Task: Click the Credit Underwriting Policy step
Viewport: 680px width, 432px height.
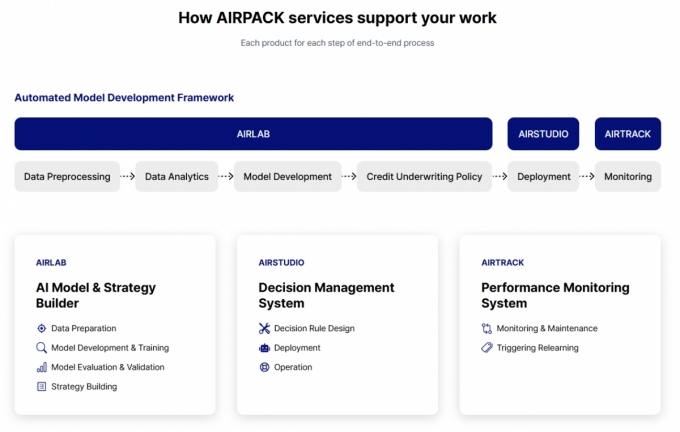Action: (x=424, y=177)
